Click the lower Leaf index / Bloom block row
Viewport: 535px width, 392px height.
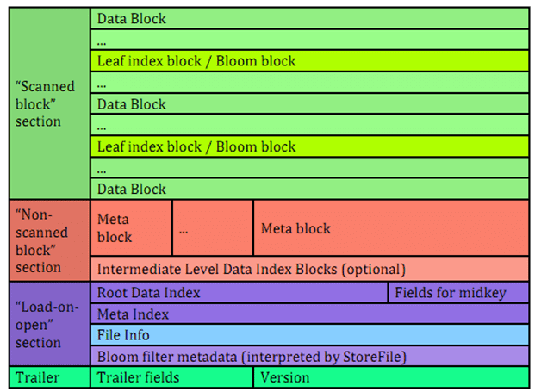(x=309, y=146)
